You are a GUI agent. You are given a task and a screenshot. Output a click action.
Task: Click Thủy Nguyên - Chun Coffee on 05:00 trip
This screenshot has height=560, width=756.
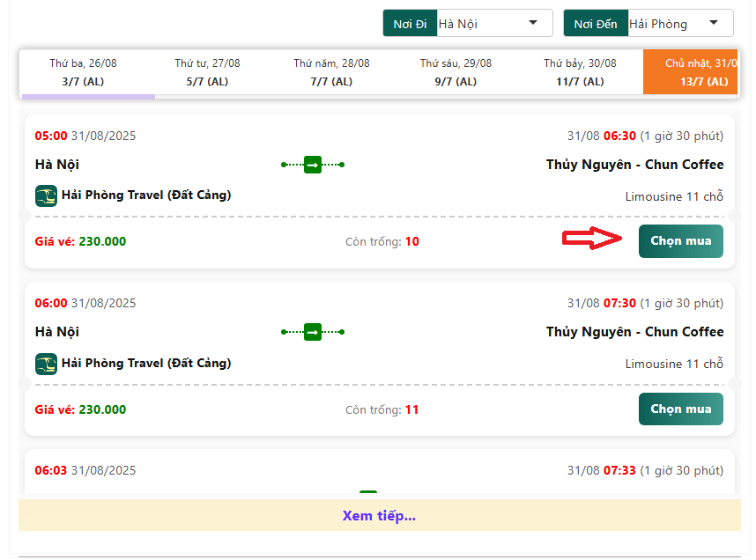pos(634,165)
